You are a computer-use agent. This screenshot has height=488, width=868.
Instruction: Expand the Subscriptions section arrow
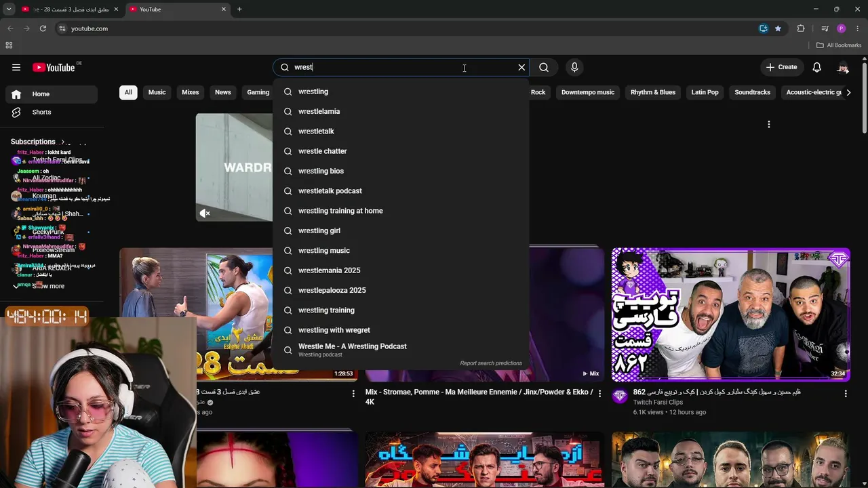[x=63, y=142]
